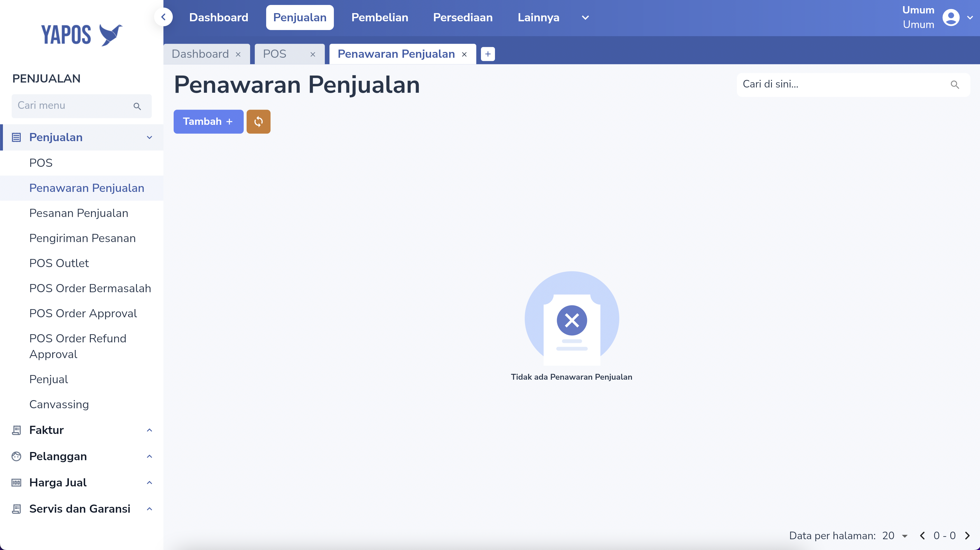Close the Penawaran Penjualan tab
980x550 pixels.
point(464,54)
